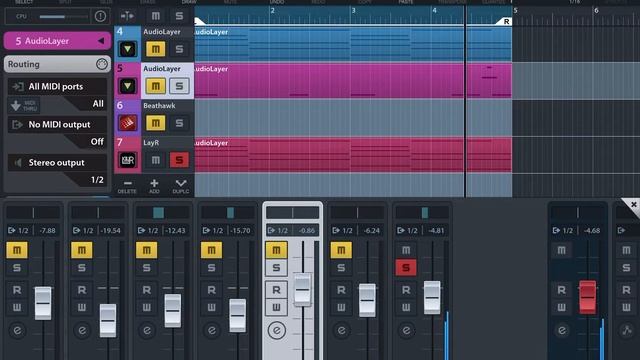Open the All MIDI ports input selector
Viewport: 640px width, 360px height.
tap(57, 87)
